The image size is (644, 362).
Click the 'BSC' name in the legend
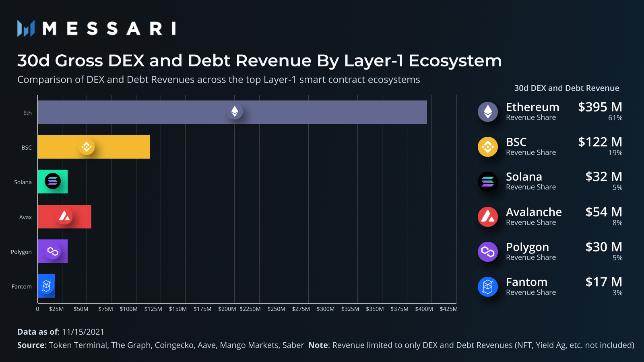click(516, 142)
